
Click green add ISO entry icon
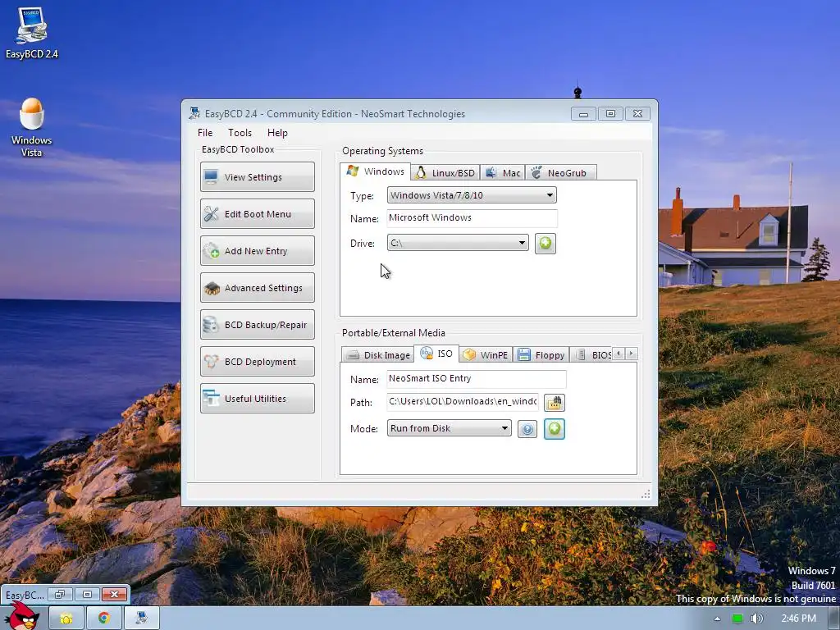(554, 429)
